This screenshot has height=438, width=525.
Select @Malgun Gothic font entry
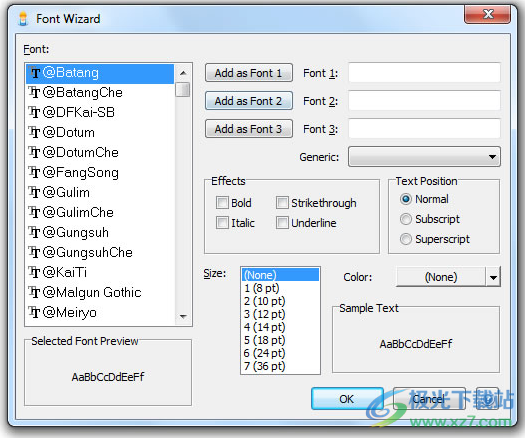100,292
